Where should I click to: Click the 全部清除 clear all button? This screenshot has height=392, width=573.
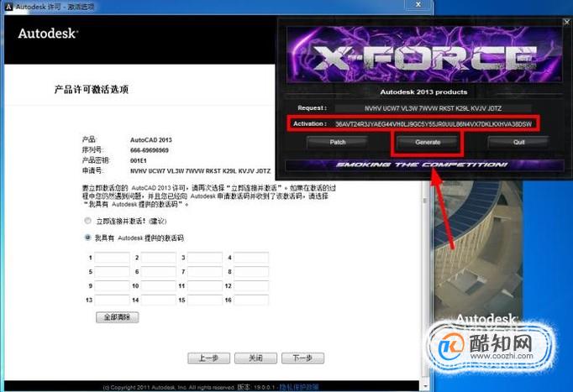(x=118, y=317)
